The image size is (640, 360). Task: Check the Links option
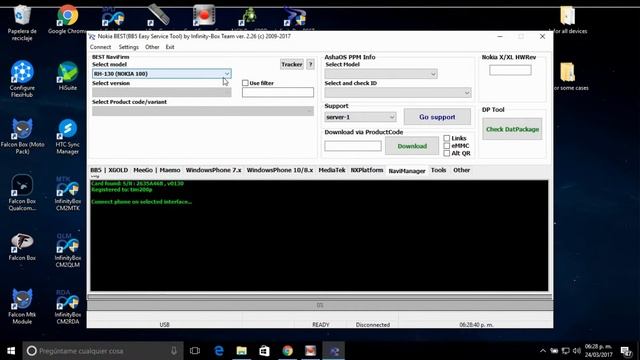pos(447,138)
